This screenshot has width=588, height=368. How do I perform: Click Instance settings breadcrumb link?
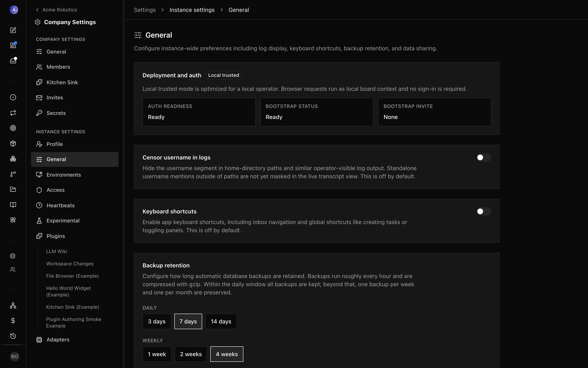(x=192, y=10)
